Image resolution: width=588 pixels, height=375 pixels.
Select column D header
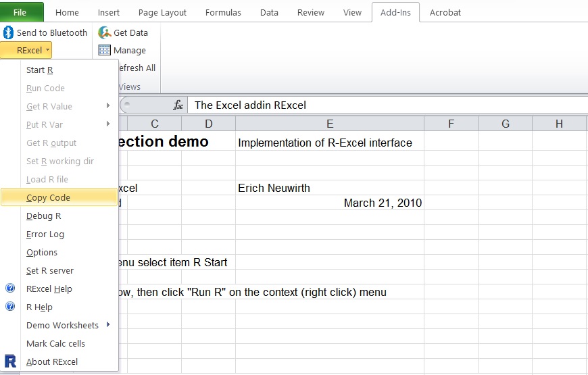click(208, 124)
